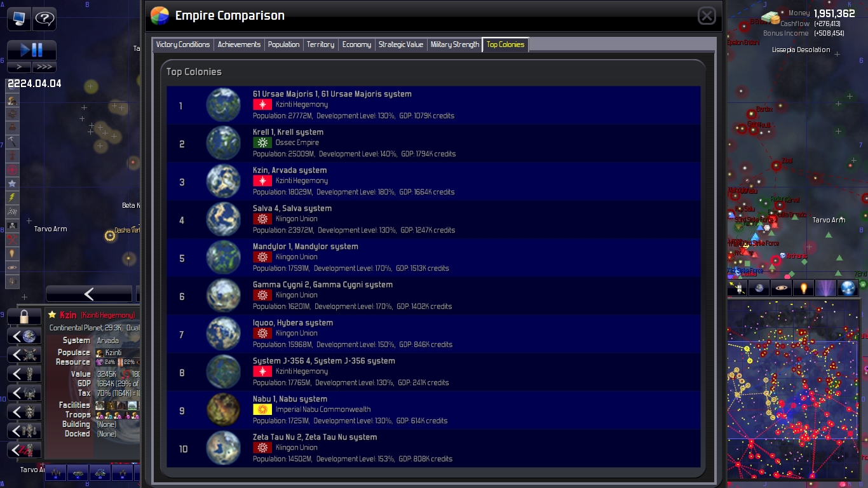Open the game menu monitor icon
868x488 pixels.
pyautogui.click(x=18, y=18)
